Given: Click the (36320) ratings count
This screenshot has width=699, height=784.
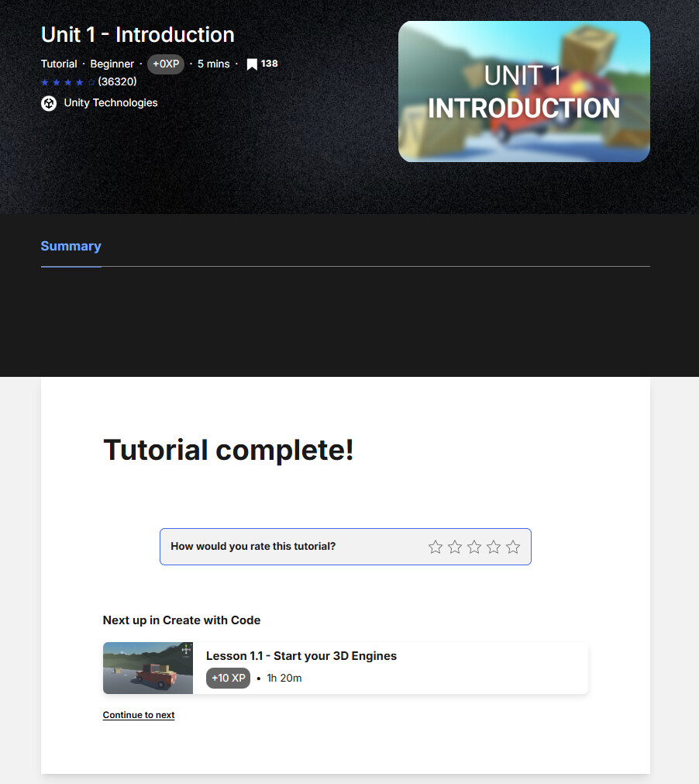Looking at the screenshot, I should pos(116,81).
